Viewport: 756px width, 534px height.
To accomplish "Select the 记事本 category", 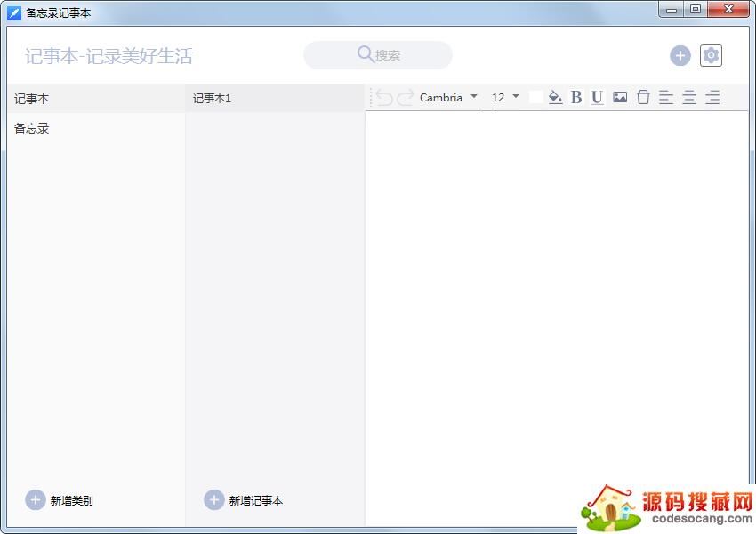I will (x=32, y=99).
